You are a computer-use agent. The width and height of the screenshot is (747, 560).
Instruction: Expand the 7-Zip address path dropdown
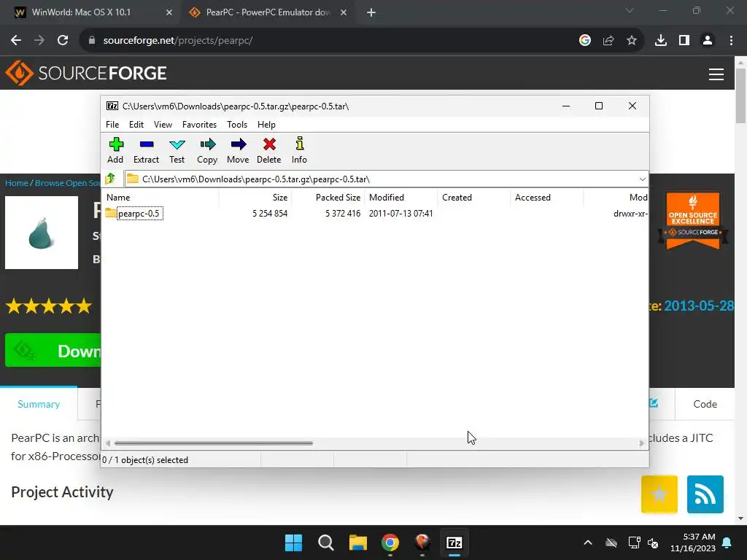642,179
